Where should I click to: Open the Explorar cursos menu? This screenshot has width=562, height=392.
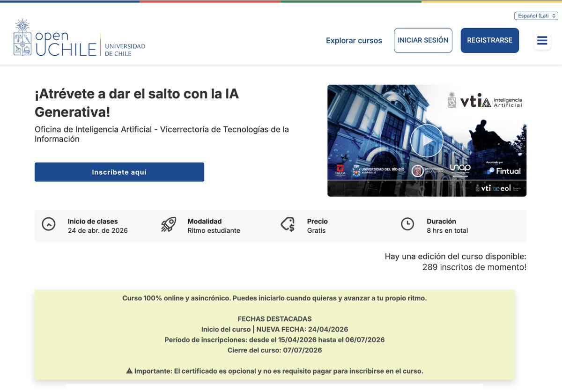[354, 41]
